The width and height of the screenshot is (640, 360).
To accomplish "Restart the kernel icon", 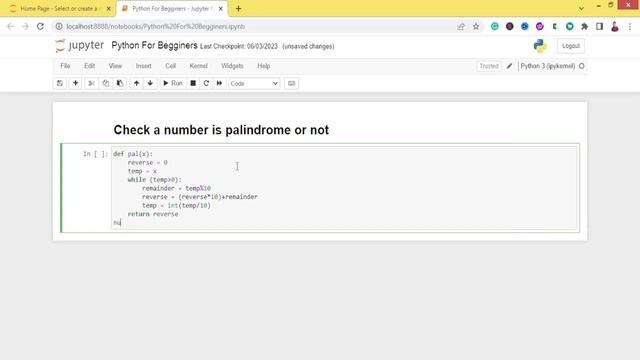I will pyautogui.click(x=206, y=83).
